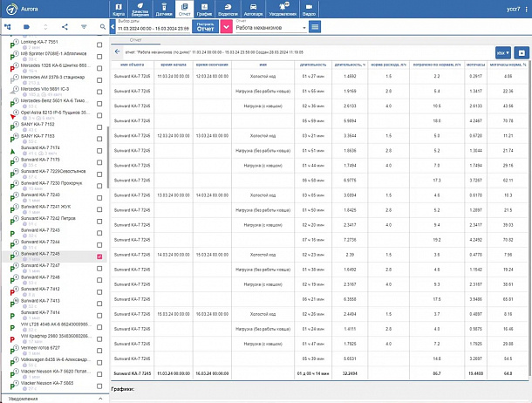Image resolution: width=532 pixels, height=403 pixels.
Task: Click the sort up-down arrows icon
Action: coord(45,27)
